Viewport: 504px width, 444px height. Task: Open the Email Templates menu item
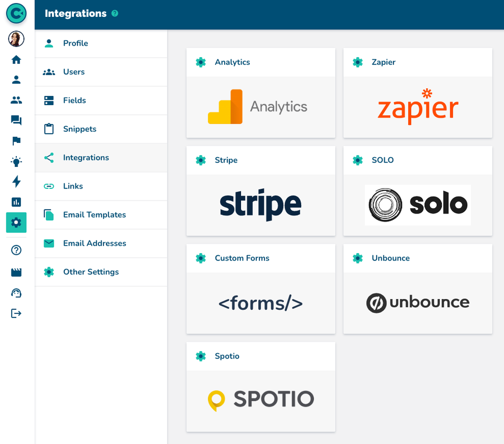[x=101, y=215]
